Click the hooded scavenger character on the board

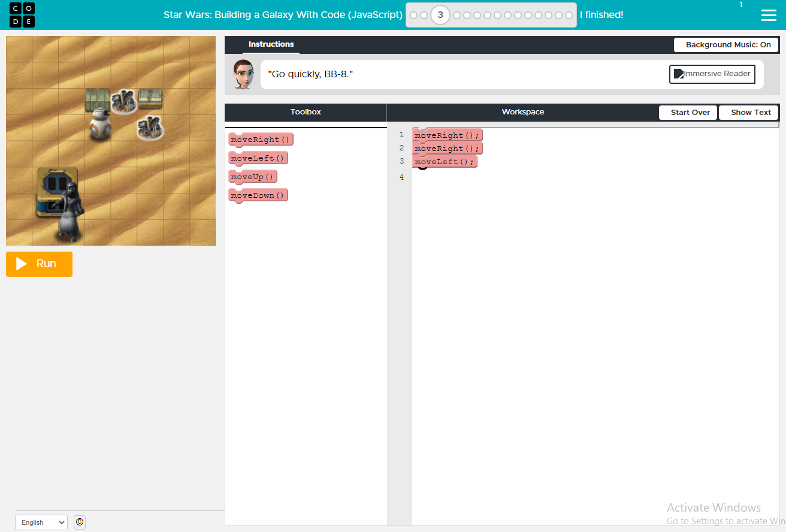click(x=71, y=211)
